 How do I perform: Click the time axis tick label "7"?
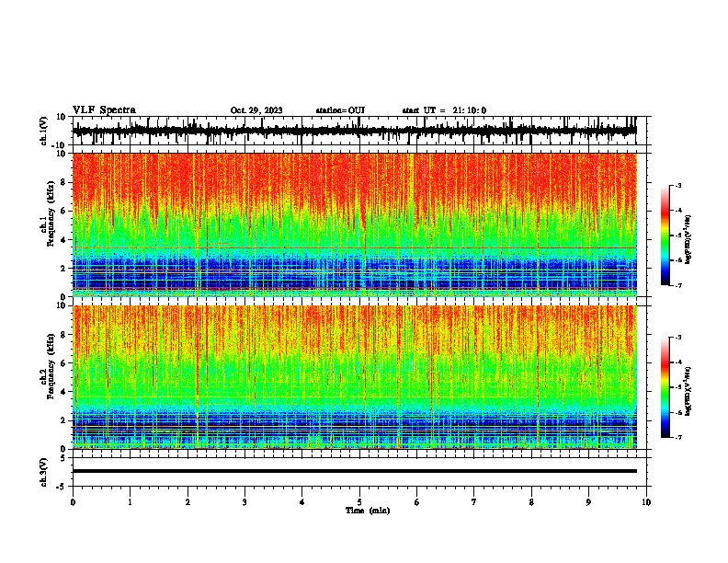tap(474, 502)
